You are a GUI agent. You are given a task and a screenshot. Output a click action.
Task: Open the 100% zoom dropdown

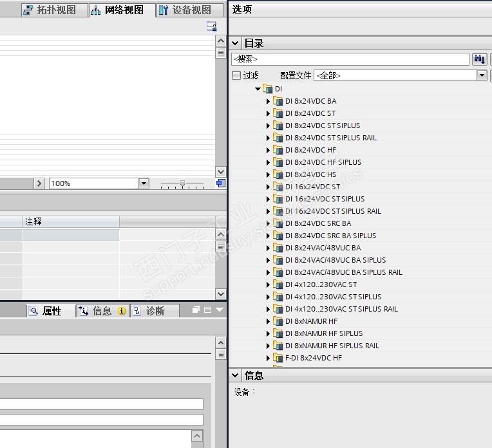point(144,183)
